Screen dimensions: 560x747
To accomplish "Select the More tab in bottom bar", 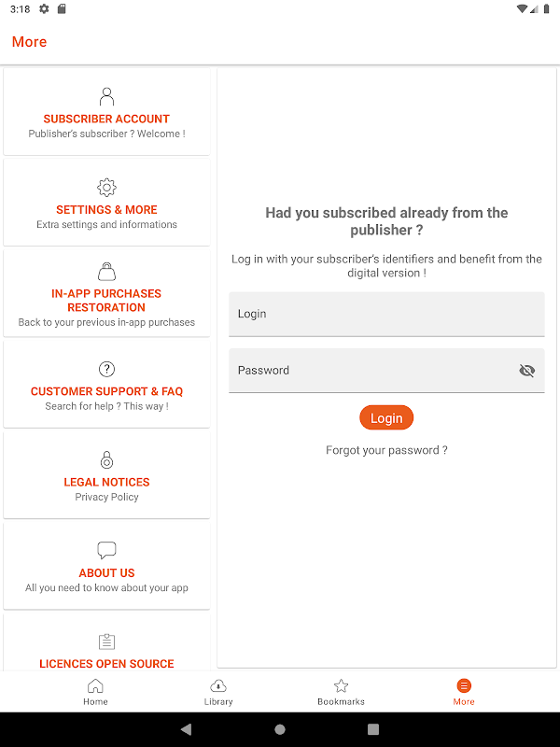I will [x=464, y=692].
